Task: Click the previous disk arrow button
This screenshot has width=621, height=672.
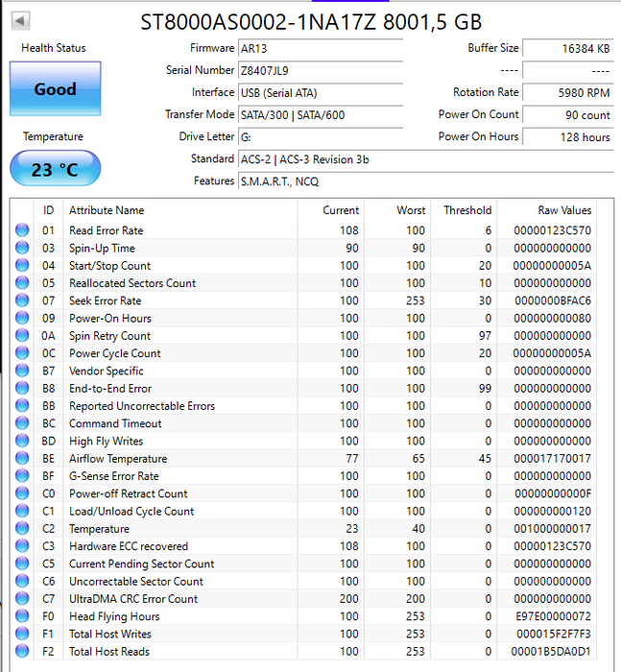Action: click(x=20, y=20)
